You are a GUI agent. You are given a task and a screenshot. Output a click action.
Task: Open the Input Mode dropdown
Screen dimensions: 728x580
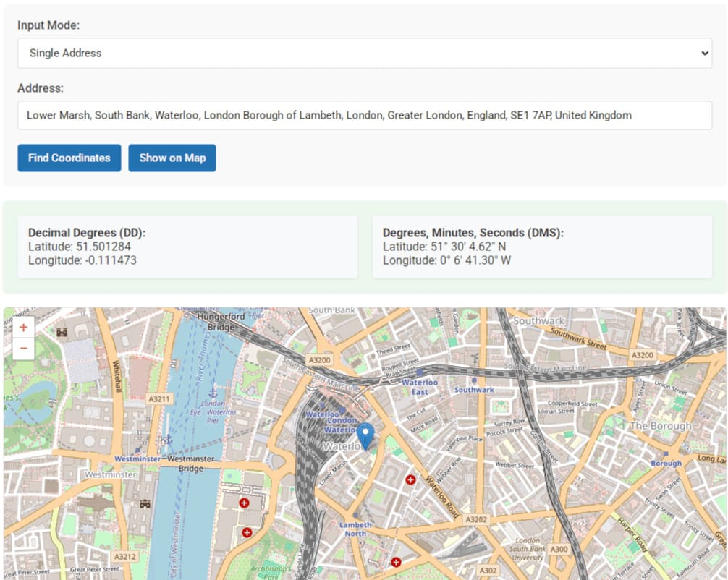pos(363,53)
